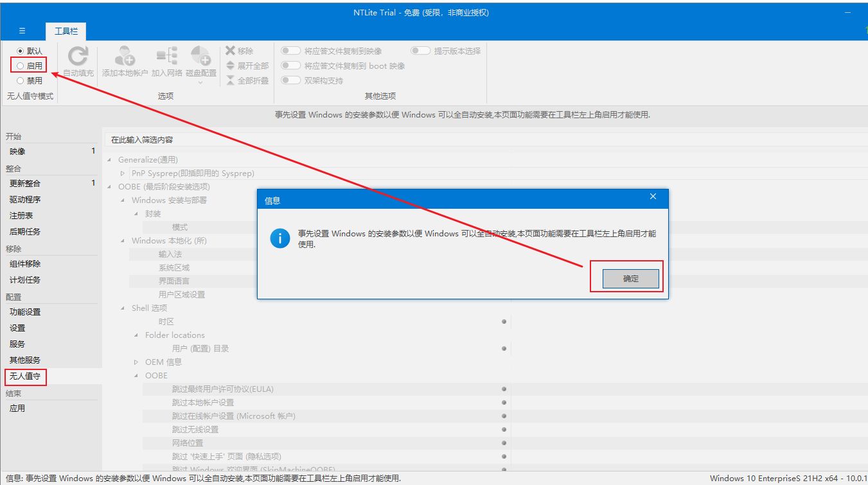Open the hamburger menu icon
868x485 pixels.
(22, 31)
